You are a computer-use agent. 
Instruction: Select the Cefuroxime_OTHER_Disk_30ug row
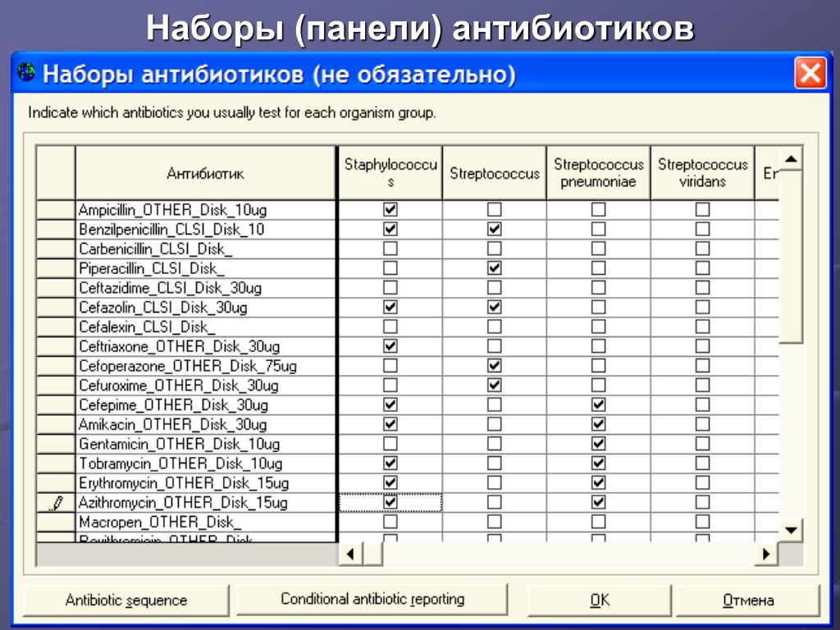coord(206,386)
